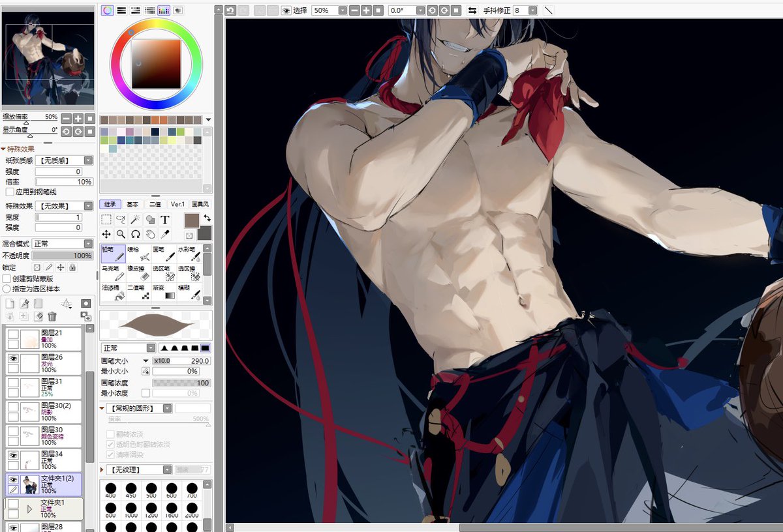This screenshot has width=783, height=532.
Task: Choose the 油漆桶 bucket tool
Action: tap(113, 291)
